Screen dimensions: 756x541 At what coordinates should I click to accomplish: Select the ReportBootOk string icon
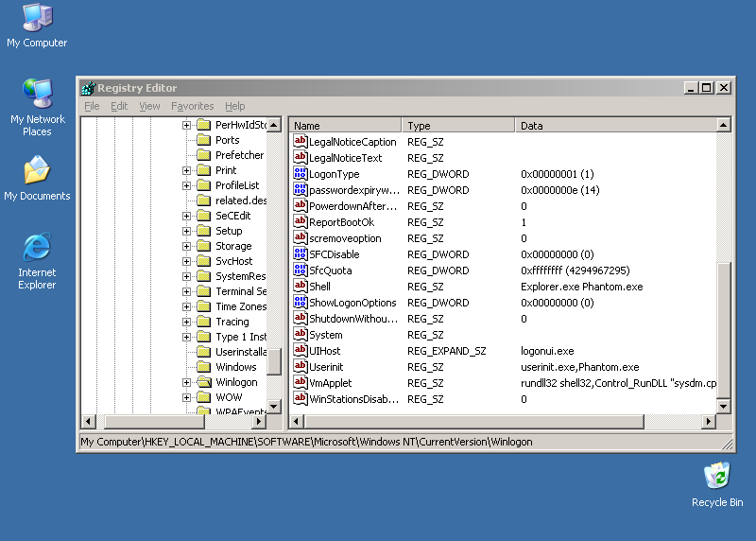point(300,221)
